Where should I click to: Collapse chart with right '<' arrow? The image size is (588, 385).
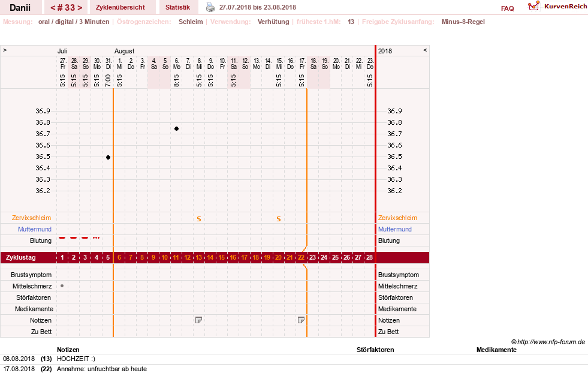click(425, 50)
